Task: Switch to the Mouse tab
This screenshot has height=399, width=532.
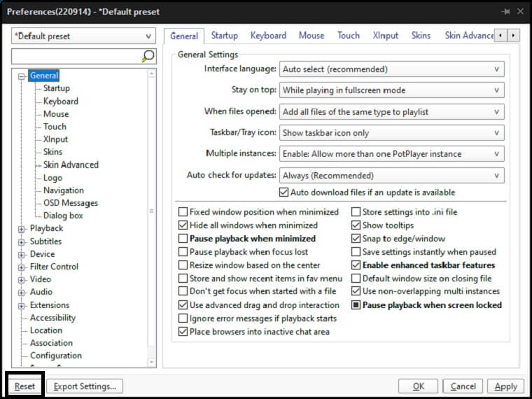Action: click(311, 36)
